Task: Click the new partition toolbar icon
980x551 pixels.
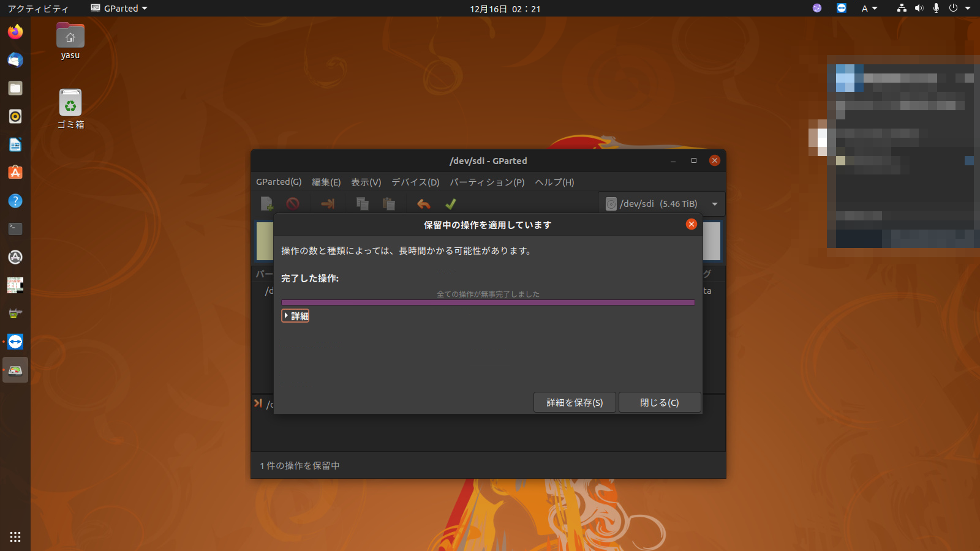Action: click(x=266, y=204)
